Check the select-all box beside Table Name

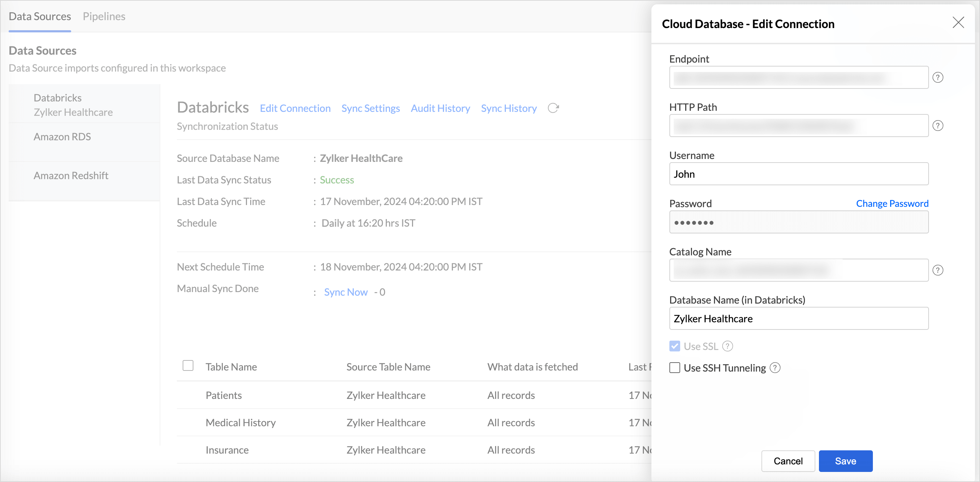coord(188,366)
